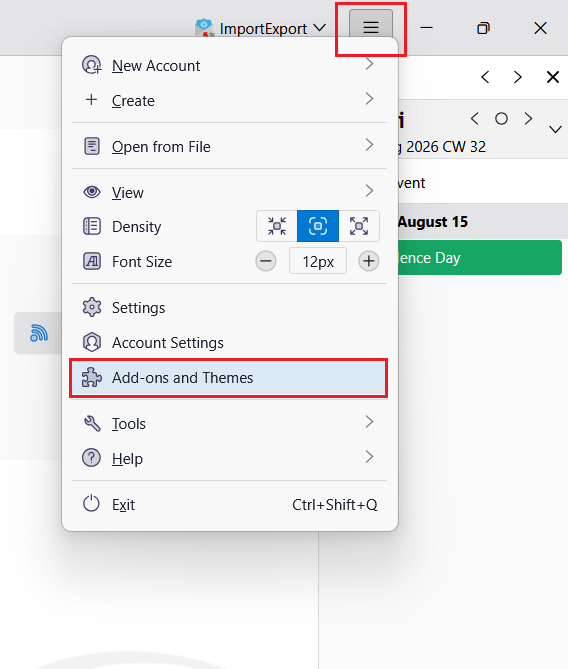Select the default density icon

(318, 226)
